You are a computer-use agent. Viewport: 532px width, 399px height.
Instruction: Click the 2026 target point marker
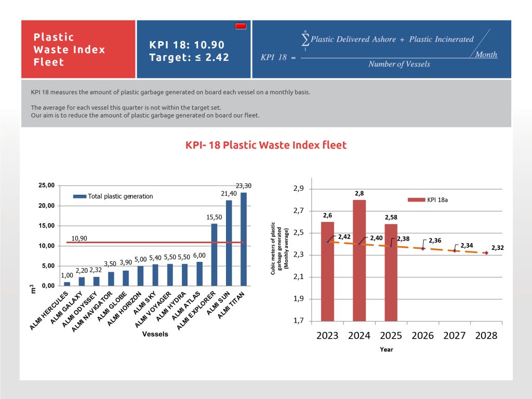423,249
